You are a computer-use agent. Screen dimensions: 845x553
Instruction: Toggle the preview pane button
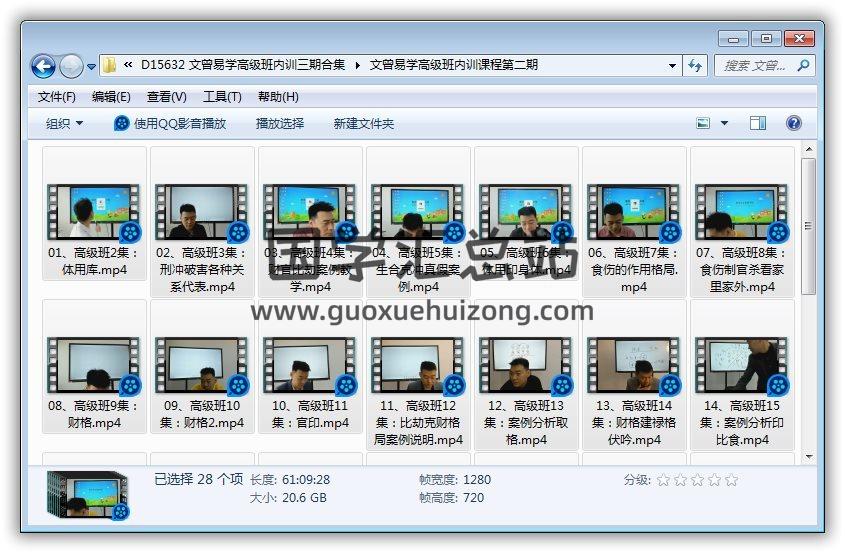[758, 123]
